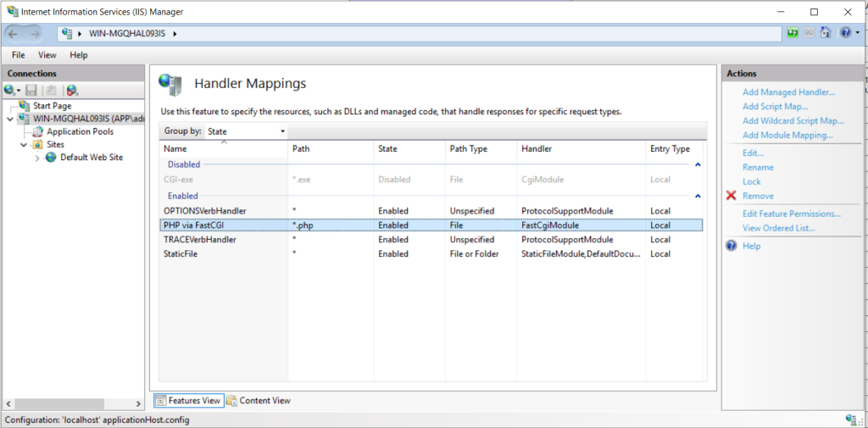Sort by the Name column header

pyautogui.click(x=224, y=149)
